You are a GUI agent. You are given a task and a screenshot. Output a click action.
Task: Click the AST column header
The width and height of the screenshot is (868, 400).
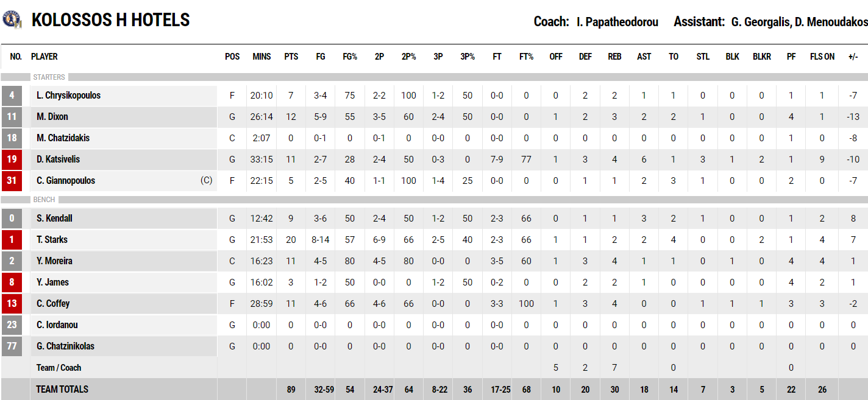click(644, 57)
